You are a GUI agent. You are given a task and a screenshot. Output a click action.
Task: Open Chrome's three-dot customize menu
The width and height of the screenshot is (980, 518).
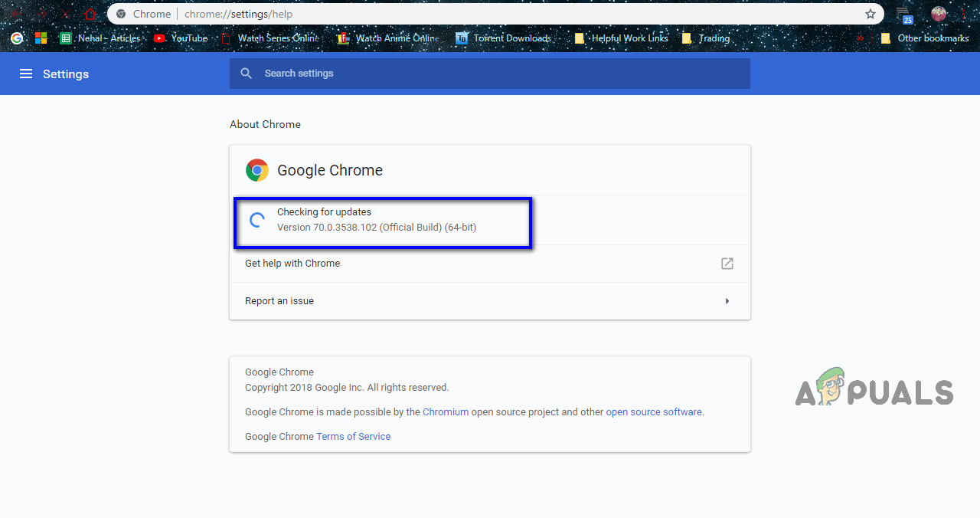point(962,14)
